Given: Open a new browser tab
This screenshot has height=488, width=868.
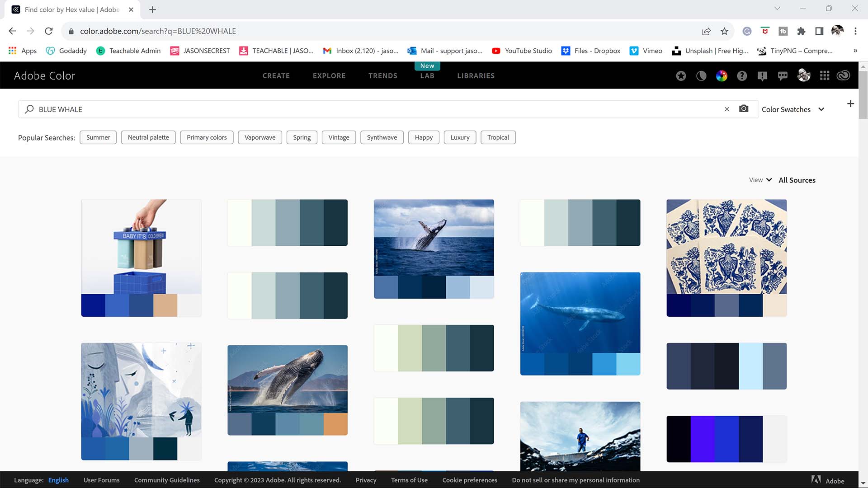Looking at the screenshot, I should pos(152,9).
